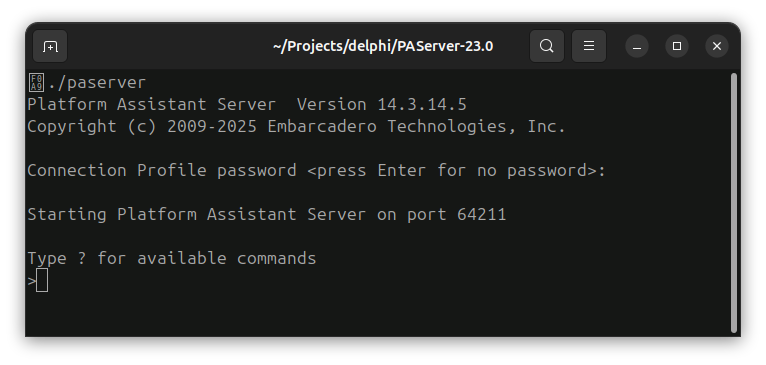Select the Platform Assistant Server heading text

pyautogui.click(x=151, y=105)
